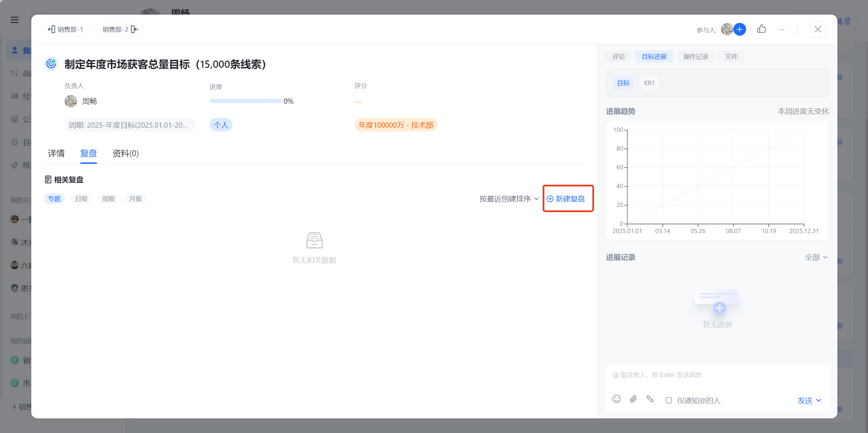Click the objective target icon beside the title
This screenshot has width=868, height=433.
point(51,64)
